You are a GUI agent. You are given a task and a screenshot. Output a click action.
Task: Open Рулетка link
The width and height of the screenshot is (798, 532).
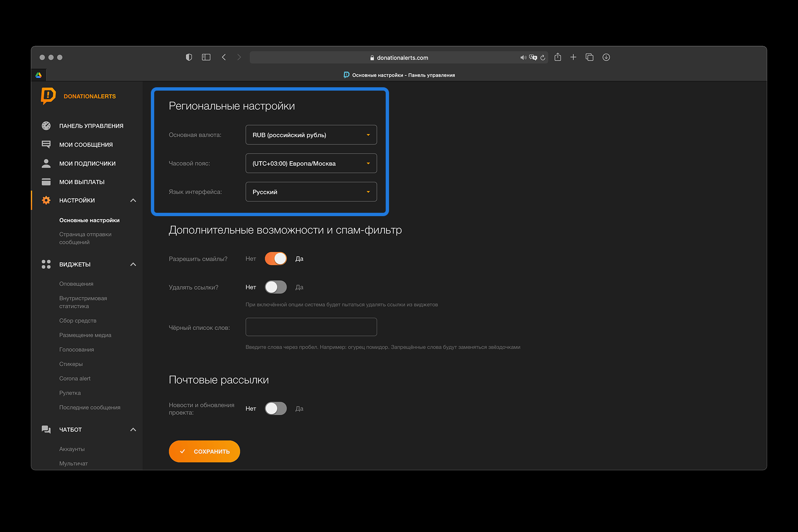[x=70, y=393]
